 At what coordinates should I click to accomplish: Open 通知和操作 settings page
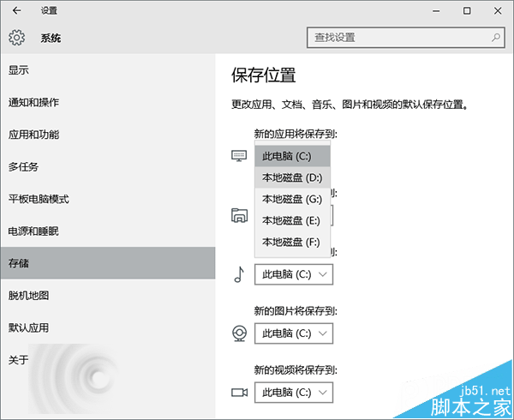tap(108, 102)
